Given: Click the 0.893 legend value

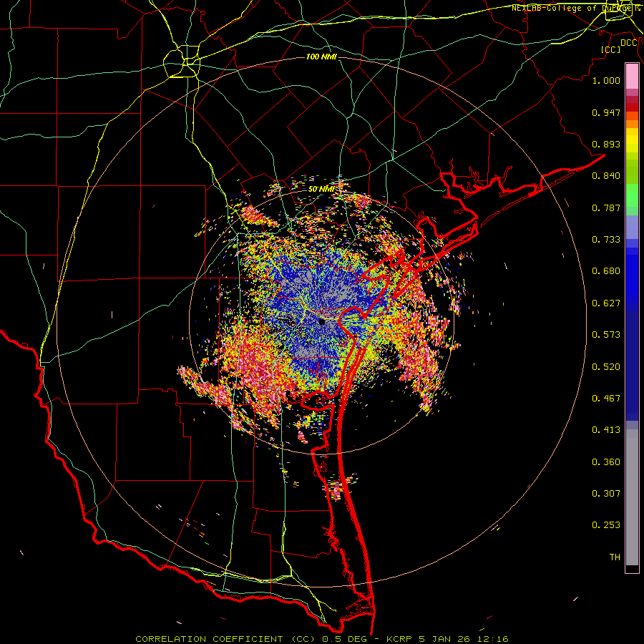Looking at the screenshot, I should point(606,144).
